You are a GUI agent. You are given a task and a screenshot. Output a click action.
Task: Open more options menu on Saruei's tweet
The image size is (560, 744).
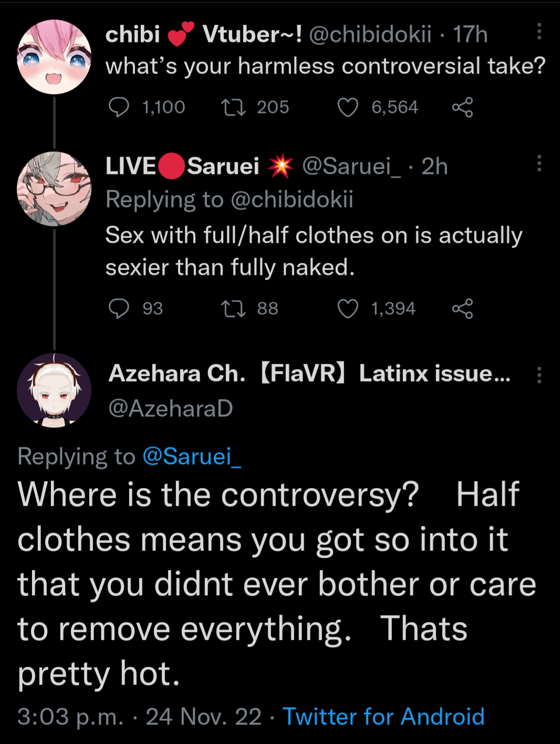tap(539, 164)
